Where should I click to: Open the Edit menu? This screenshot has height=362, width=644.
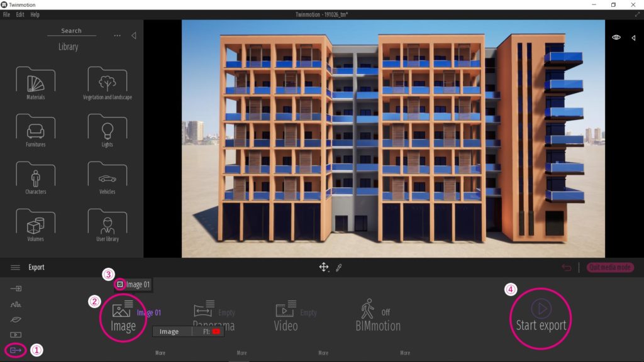[x=19, y=14]
